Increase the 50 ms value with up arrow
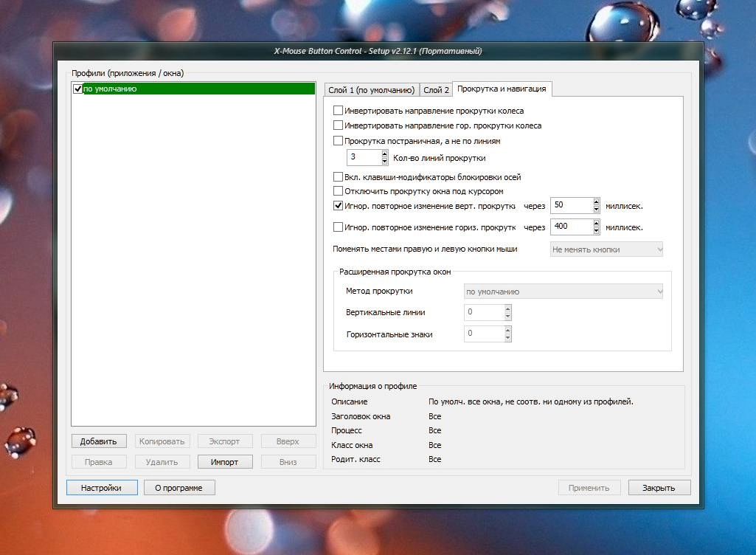 pos(597,201)
